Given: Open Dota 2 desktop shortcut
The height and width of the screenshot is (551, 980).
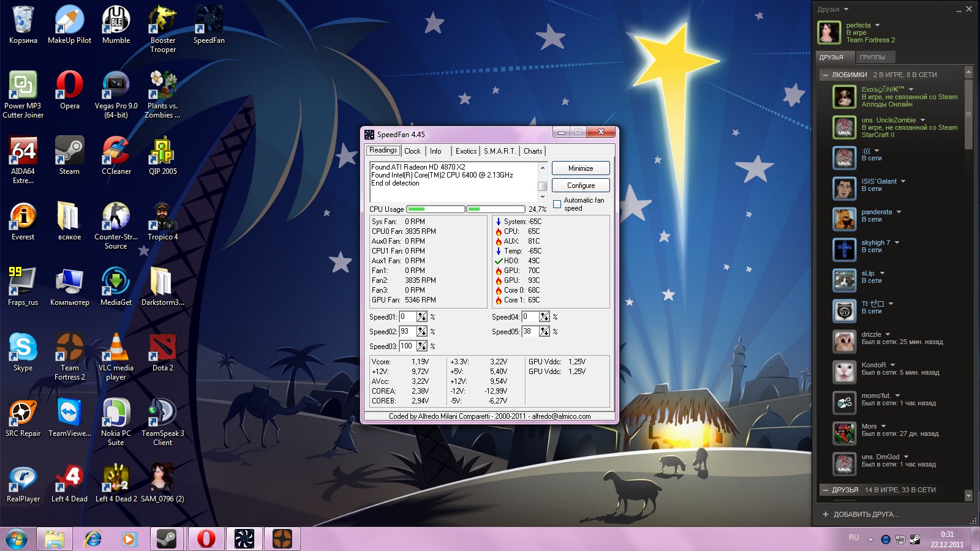Looking at the screenshot, I should (162, 352).
